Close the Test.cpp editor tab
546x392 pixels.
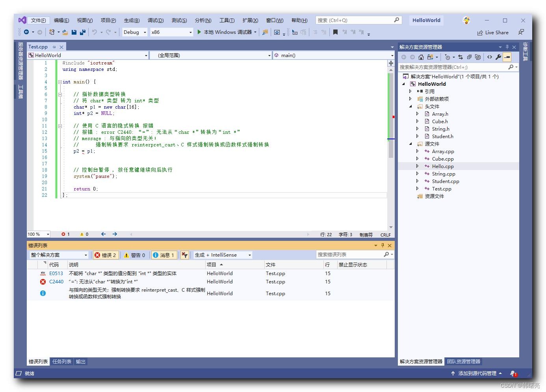tap(61, 47)
